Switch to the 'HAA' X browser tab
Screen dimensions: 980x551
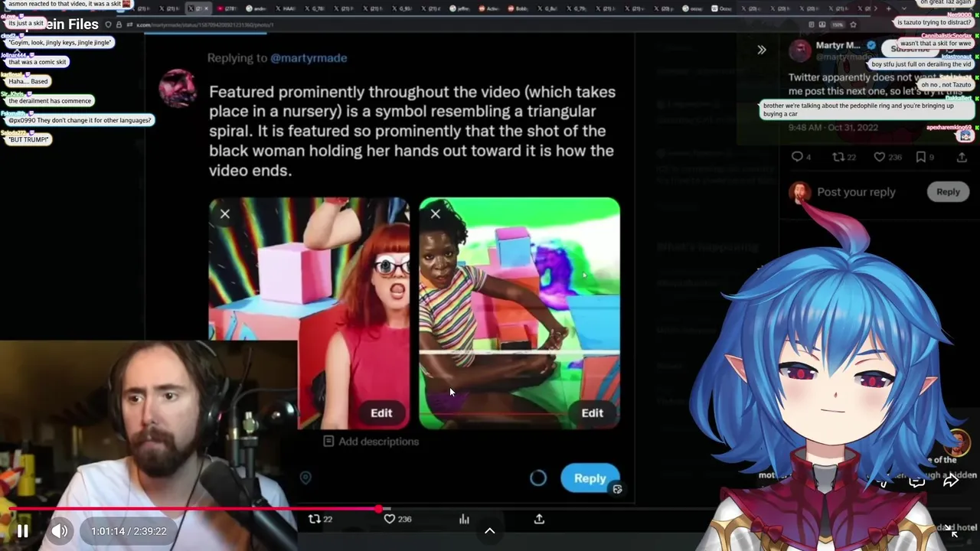click(x=286, y=8)
